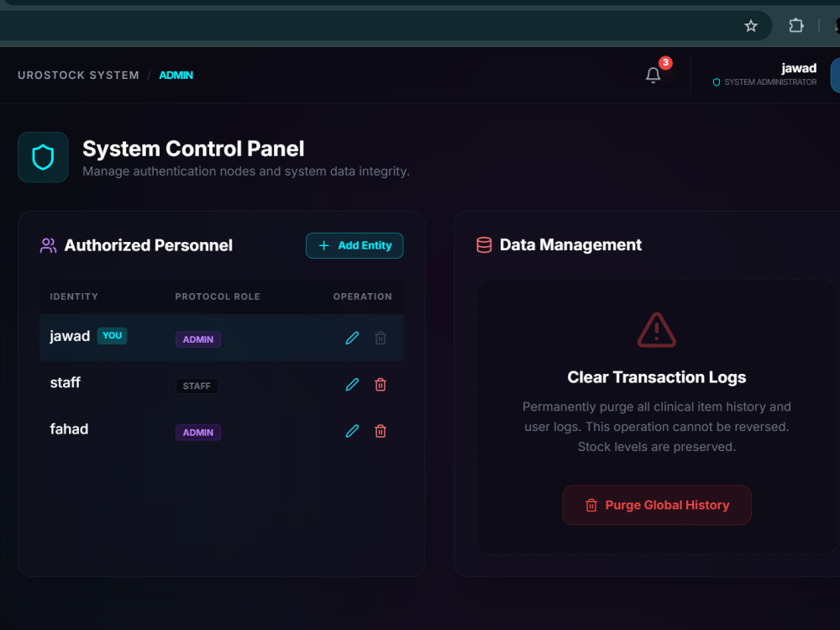Image resolution: width=840 pixels, height=630 pixels.
Task: Bookmark this page with the star icon
Action: click(x=750, y=26)
